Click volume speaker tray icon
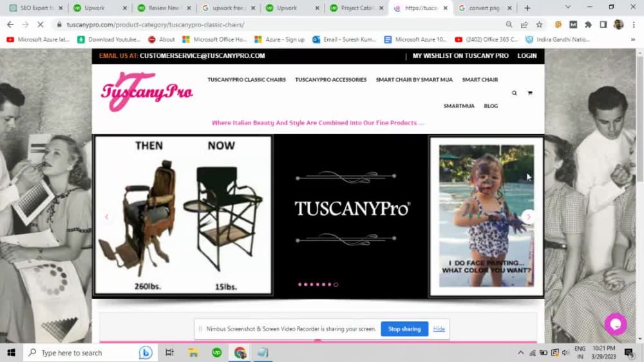 [x=565, y=352]
